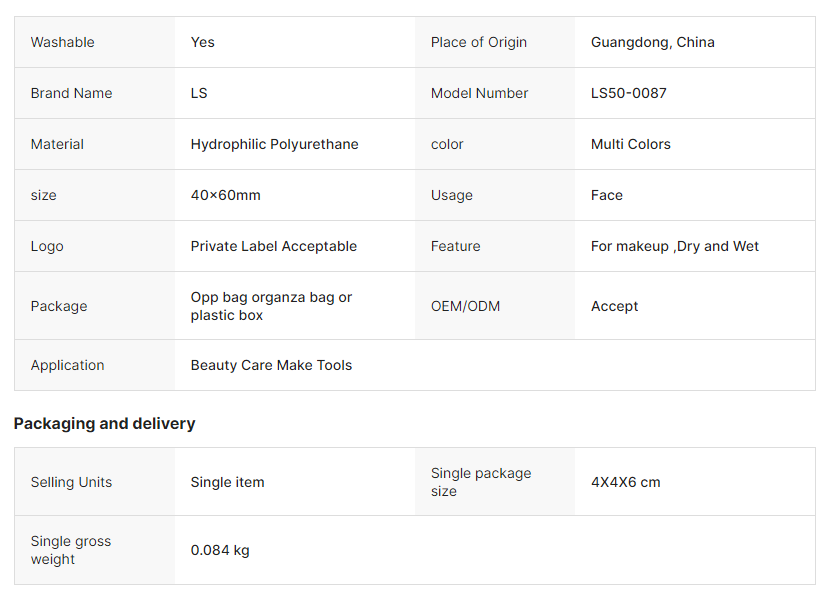Click the 4X4X6 cm package size
The height and width of the screenshot is (595, 833).
pos(625,482)
